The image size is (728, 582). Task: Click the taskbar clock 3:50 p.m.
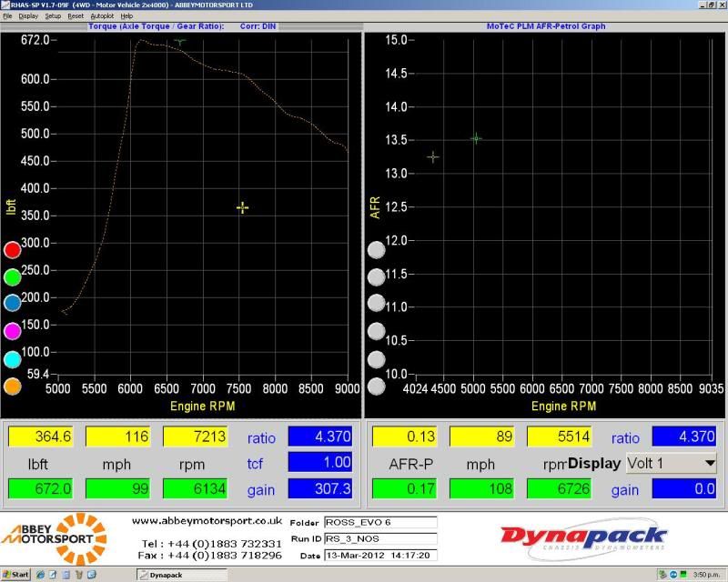pos(706,575)
